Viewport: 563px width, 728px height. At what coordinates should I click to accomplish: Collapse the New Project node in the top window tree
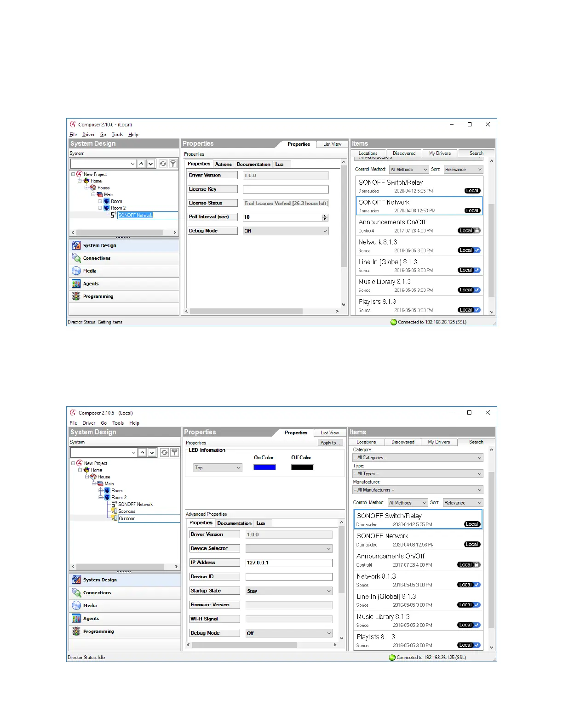[73, 174]
